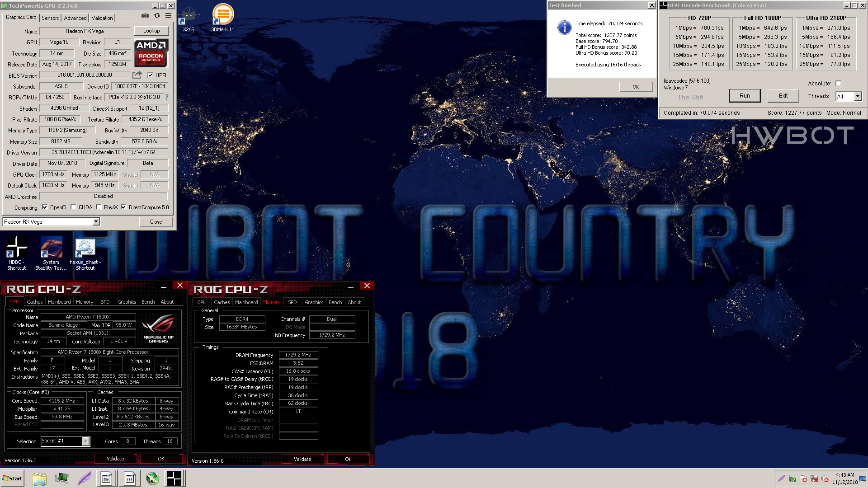Click the Core Speed value 4115.2 MHz
Image resolution: width=868 pixels, height=488 pixels.
[62, 401]
